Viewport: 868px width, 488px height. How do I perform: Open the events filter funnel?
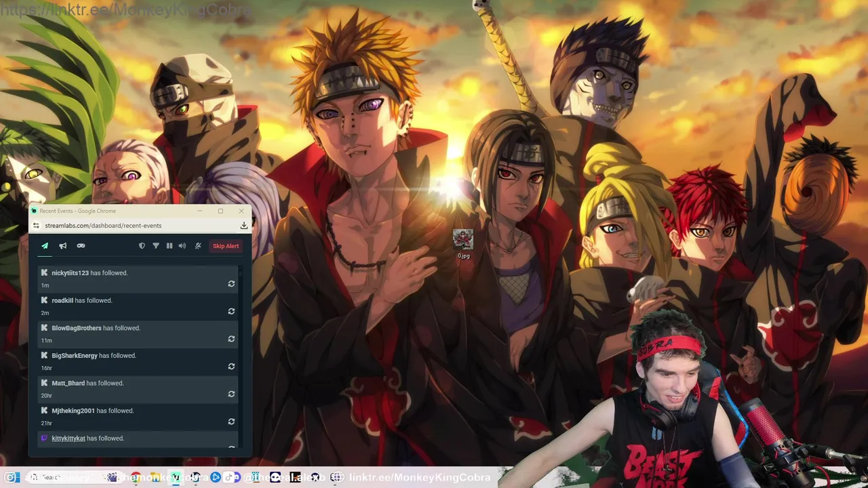pyautogui.click(x=155, y=246)
